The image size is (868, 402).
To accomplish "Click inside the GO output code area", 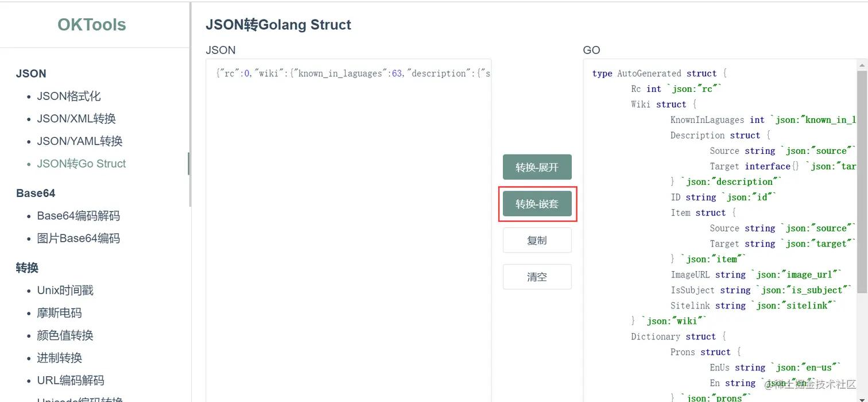I will point(718,230).
